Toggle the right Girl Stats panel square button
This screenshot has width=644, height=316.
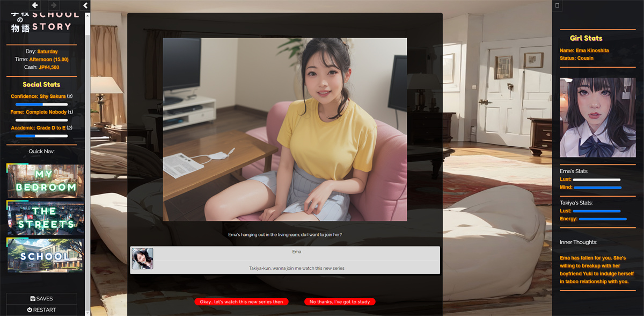tap(558, 5)
